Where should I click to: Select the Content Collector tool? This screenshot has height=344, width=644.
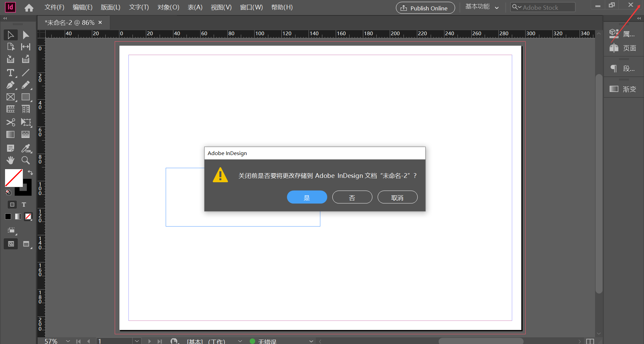[10, 59]
